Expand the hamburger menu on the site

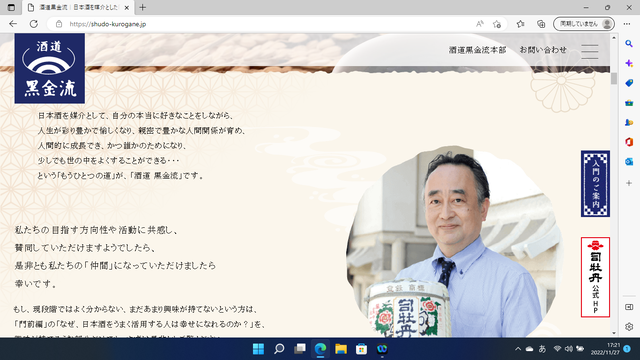click(x=590, y=52)
